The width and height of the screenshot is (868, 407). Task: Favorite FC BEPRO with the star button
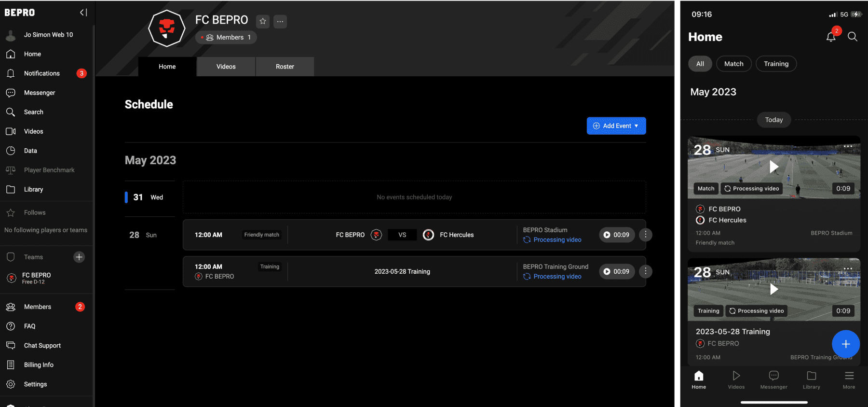click(x=263, y=21)
